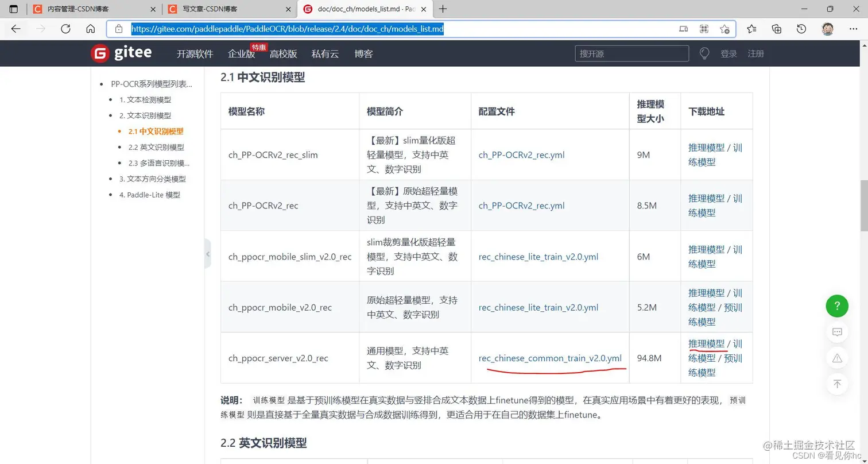Jump to 2.3 多语言识别模型 in the outline
This screenshot has width=868, height=464.
click(x=159, y=163)
